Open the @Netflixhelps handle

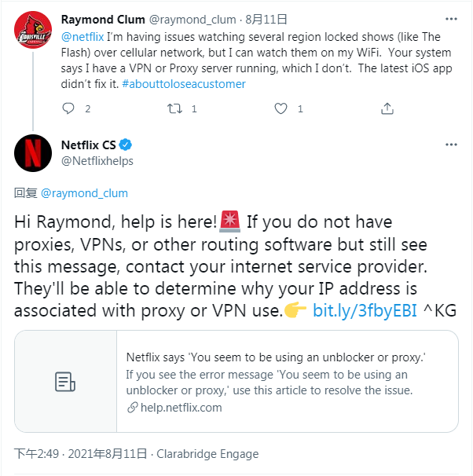coord(97,161)
